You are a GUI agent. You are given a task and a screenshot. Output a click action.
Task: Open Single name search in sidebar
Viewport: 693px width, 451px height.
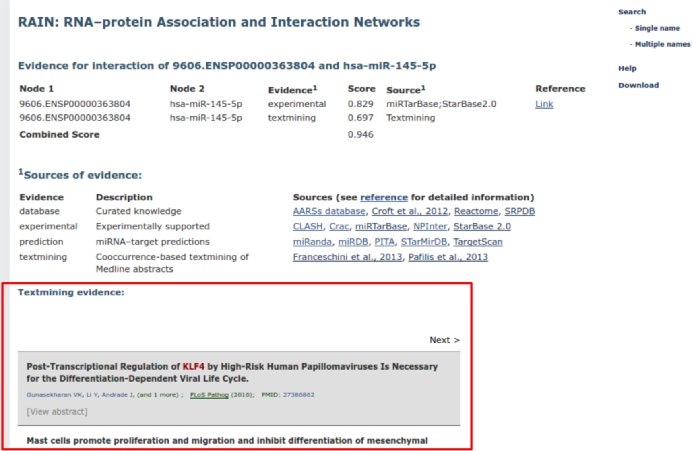pyautogui.click(x=657, y=28)
